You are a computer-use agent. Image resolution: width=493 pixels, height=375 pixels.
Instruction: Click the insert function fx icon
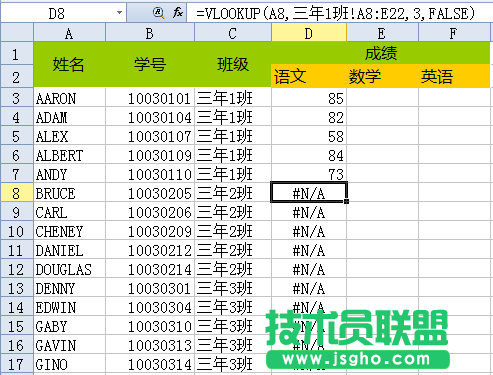(x=178, y=13)
